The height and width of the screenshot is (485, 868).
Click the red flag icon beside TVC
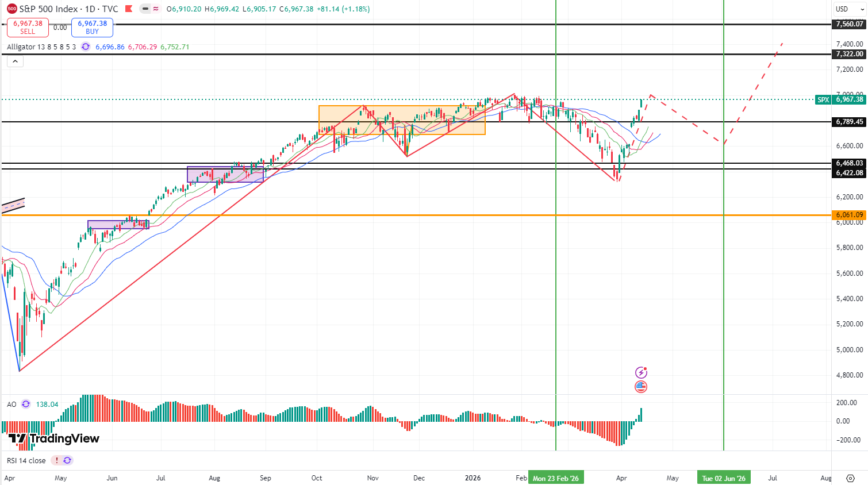point(129,9)
